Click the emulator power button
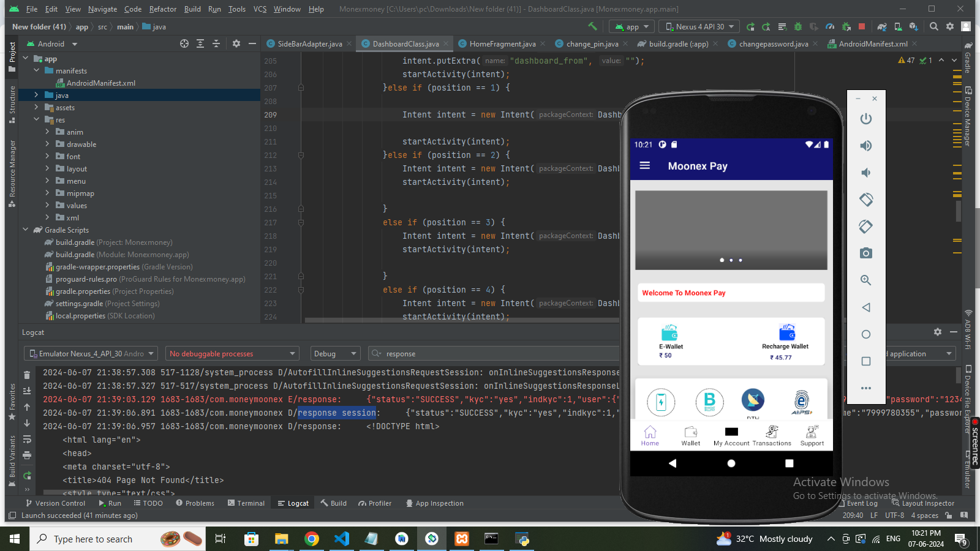The width and height of the screenshot is (980, 551). click(x=865, y=119)
